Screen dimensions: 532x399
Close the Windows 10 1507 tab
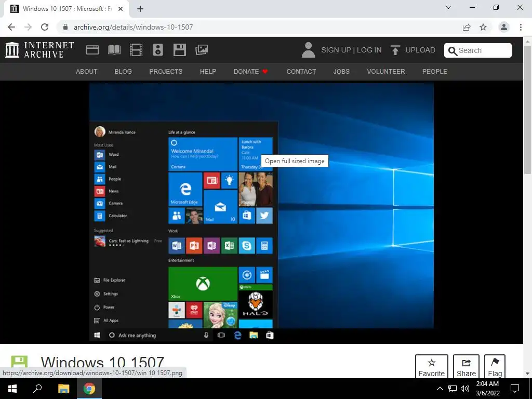pos(121,9)
